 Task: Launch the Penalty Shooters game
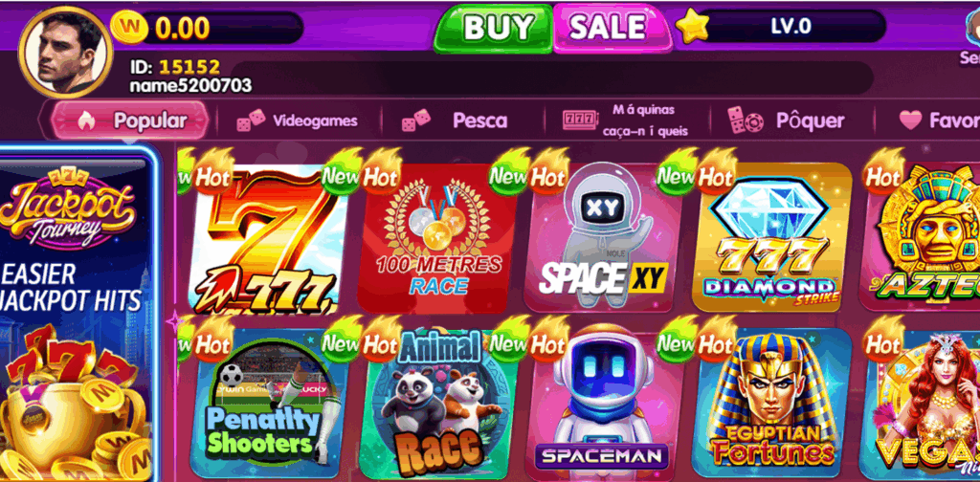tap(269, 404)
